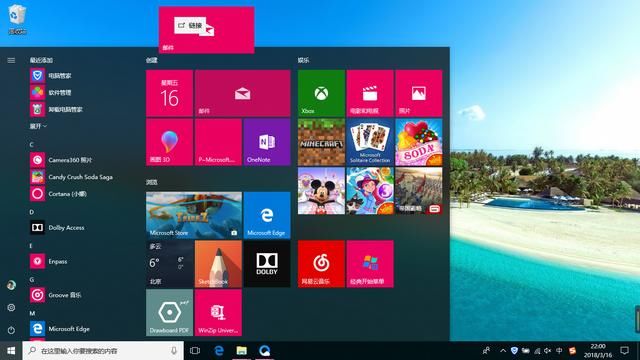
Task: Launch Microsoft Solitaire Collection tile
Action: point(370,142)
